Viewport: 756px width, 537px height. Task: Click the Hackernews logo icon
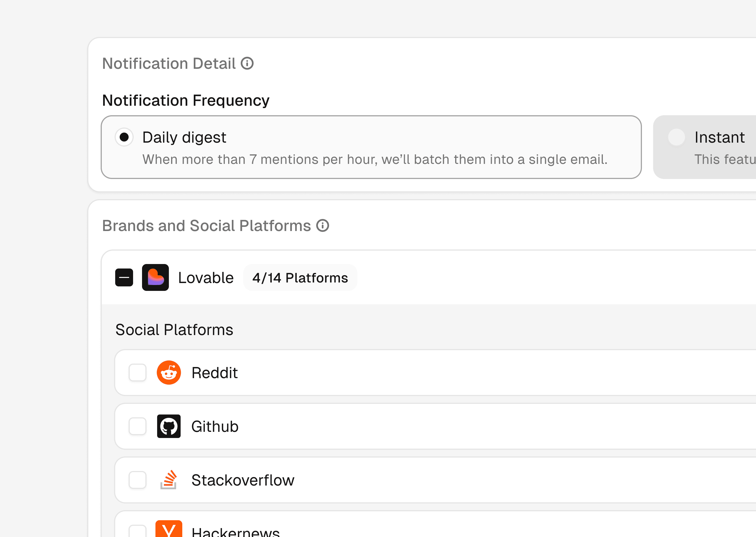169,530
